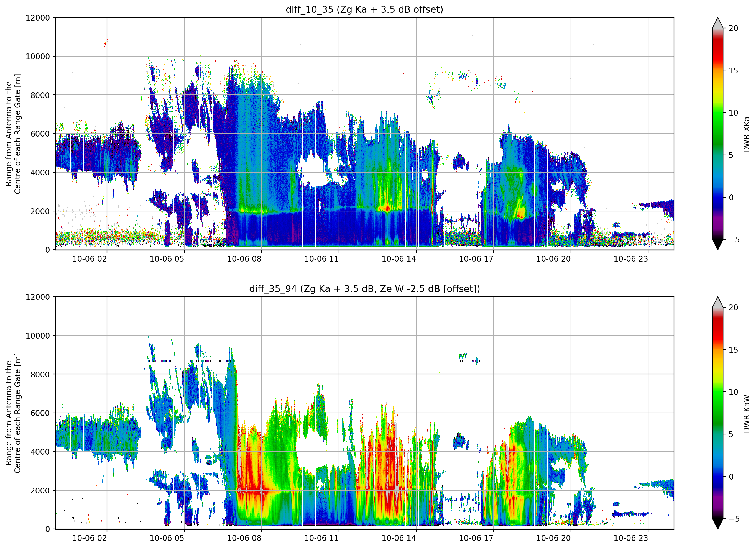756x548 pixels.
Task: Click '4000' on the diff_10_35 plot y-axis
Action: click(40, 172)
